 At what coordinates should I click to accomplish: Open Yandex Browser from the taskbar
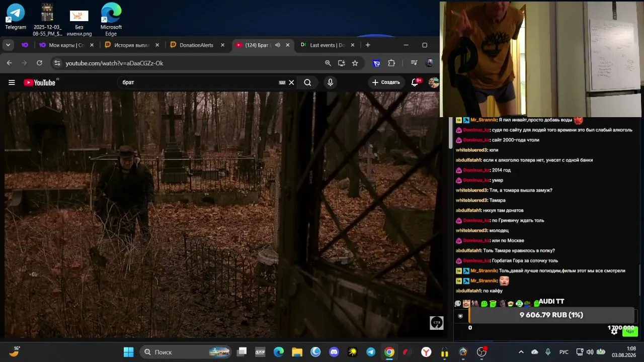click(426, 352)
